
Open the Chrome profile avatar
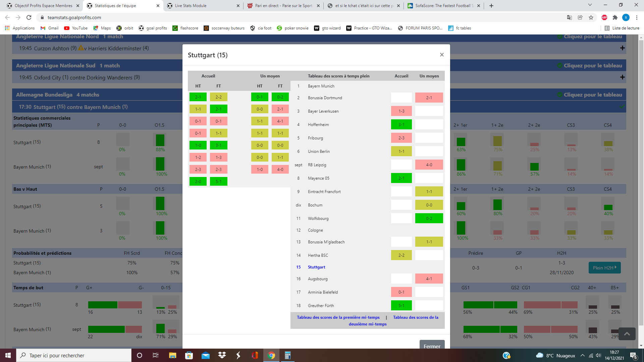coord(626,17)
